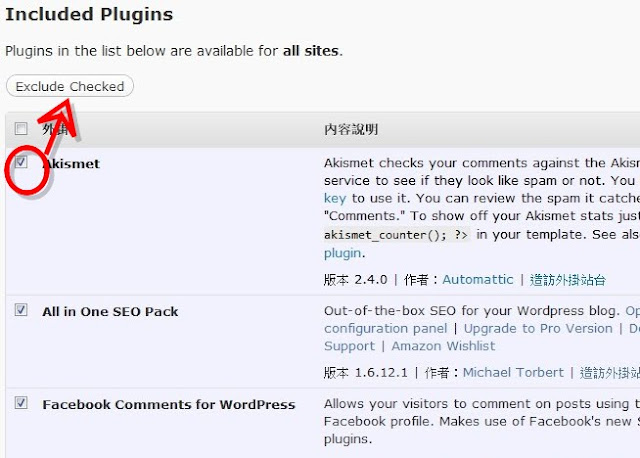Select the All in One SEO Pack name
640x458 pixels.
tap(110, 311)
